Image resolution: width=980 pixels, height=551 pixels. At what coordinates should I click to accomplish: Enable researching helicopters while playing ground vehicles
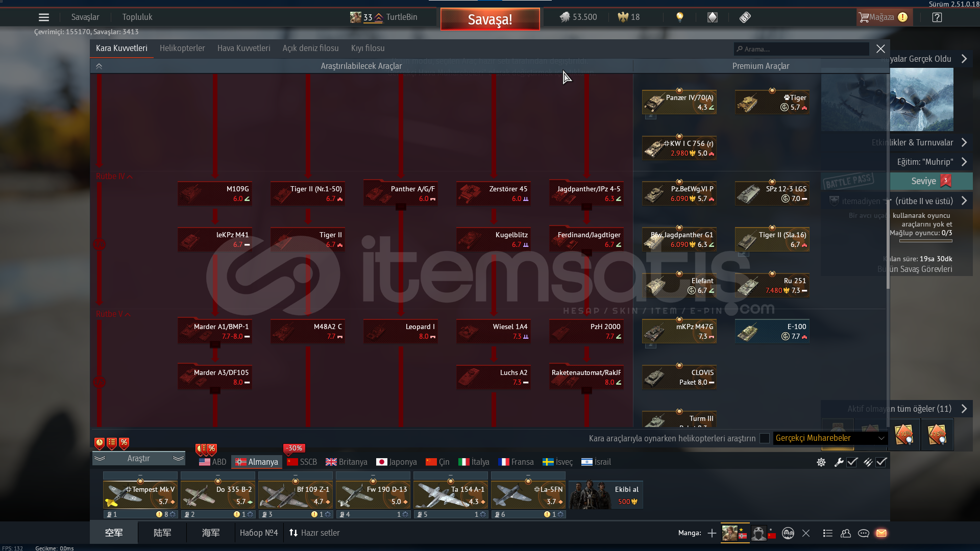pyautogui.click(x=764, y=438)
